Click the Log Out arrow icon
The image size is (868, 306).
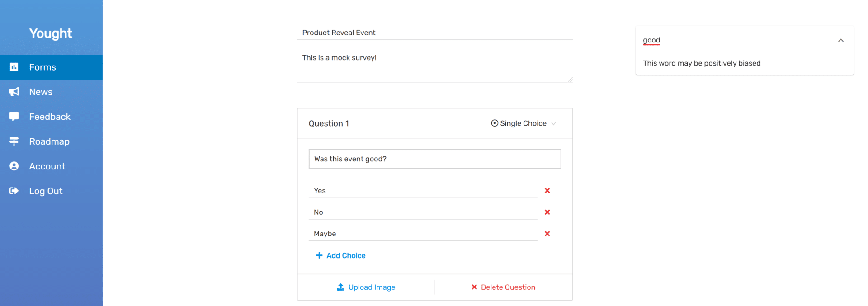pos(14,191)
